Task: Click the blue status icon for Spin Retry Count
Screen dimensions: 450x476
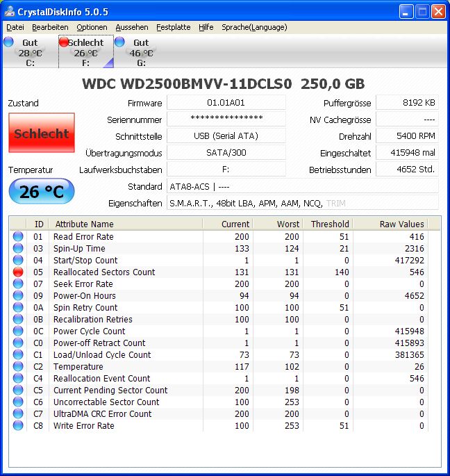Action: coord(18,308)
